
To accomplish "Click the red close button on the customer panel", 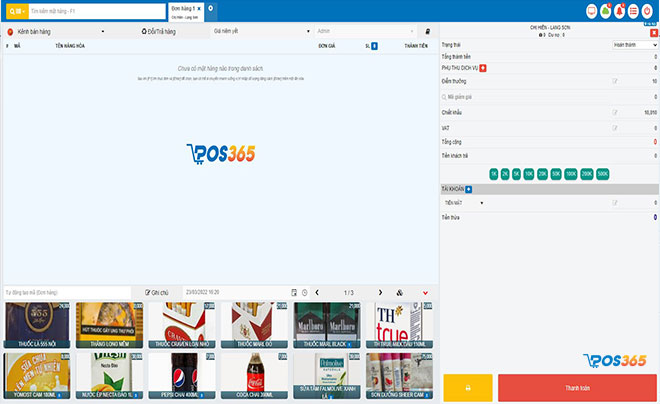I will pos(654,32).
